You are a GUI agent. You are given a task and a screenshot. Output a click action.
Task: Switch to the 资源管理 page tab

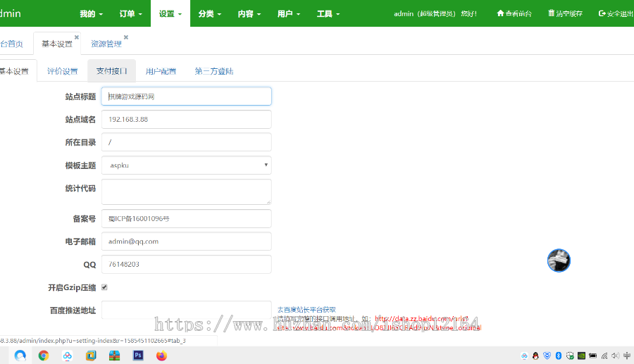[x=106, y=44]
